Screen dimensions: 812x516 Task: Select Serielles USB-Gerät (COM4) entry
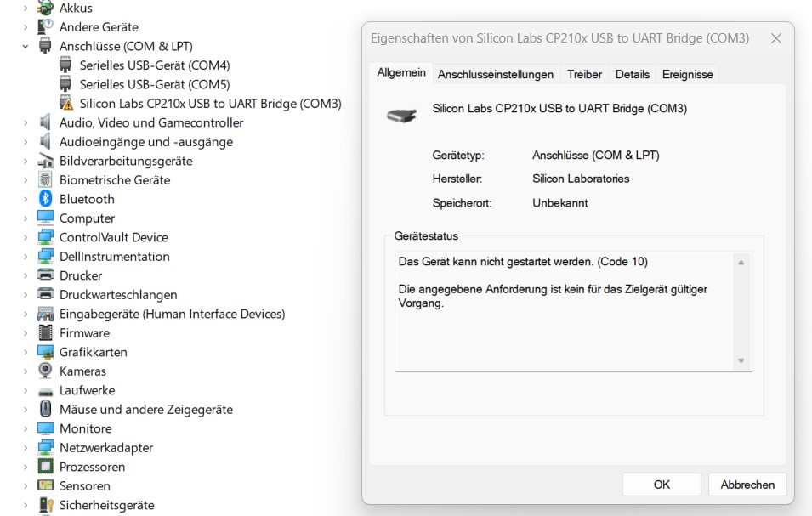(154, 65)
